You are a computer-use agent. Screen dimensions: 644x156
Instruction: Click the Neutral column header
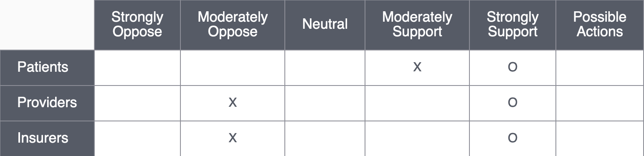click(x=325, y=25)
